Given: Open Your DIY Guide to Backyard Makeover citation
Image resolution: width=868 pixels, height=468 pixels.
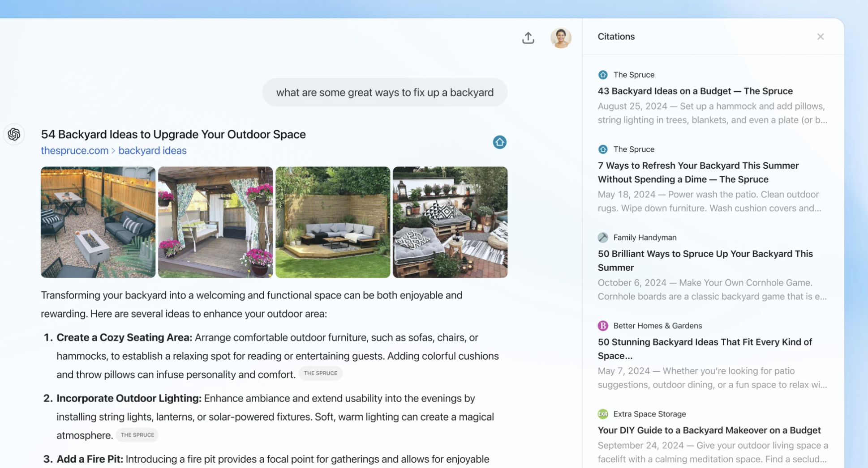Looking at the screenshot, I should coord(709,430).
